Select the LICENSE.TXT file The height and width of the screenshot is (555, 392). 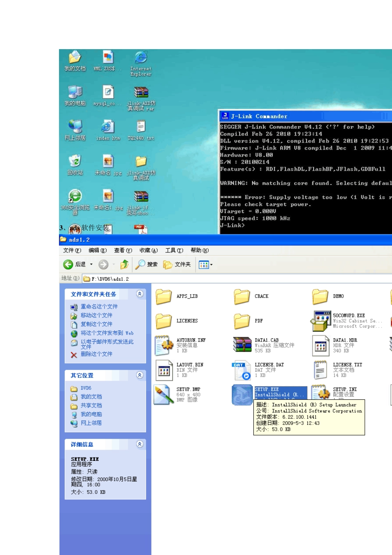(x=337, y=370)
